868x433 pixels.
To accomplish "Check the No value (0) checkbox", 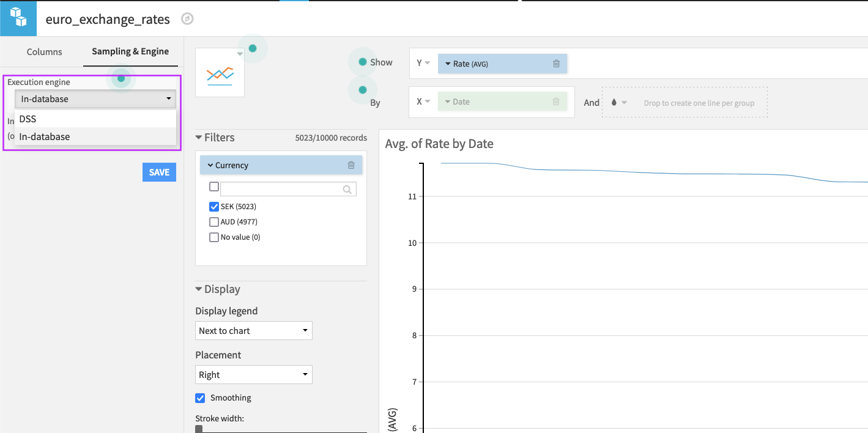I will coord(214,237).
